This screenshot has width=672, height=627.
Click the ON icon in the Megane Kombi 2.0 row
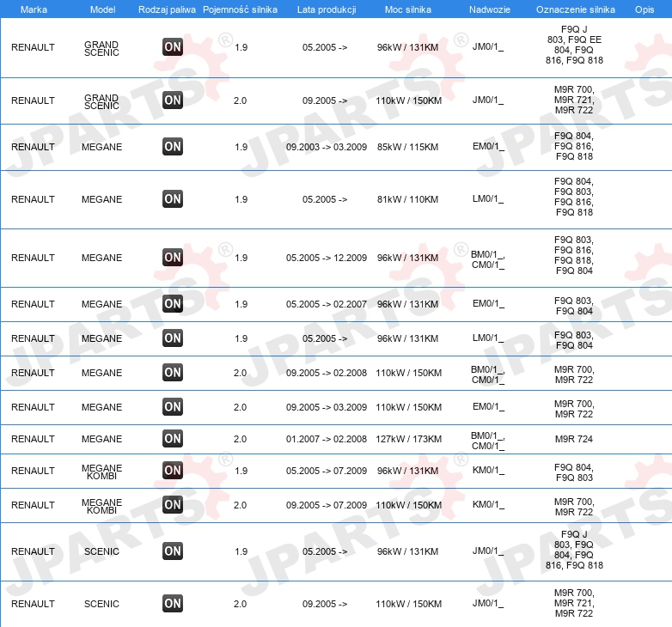tap(173, 504)
